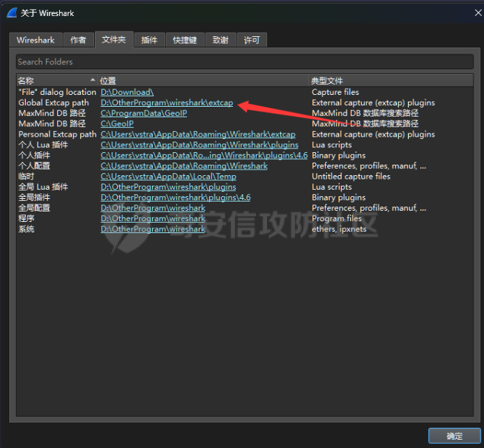Click the Capture files cell
The height and width of the screenshot is (448, 484).
[335, 92]
